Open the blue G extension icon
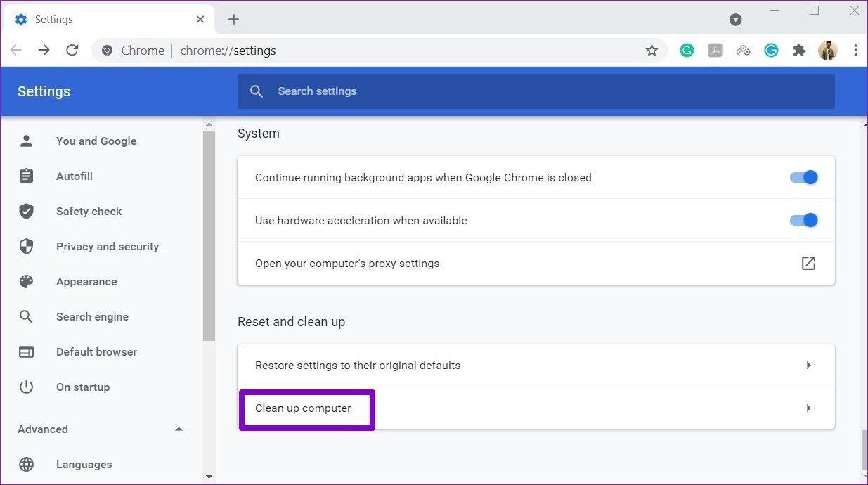This screenshot has height=485, width=868. pyautogui.click(x=771, y=50)
